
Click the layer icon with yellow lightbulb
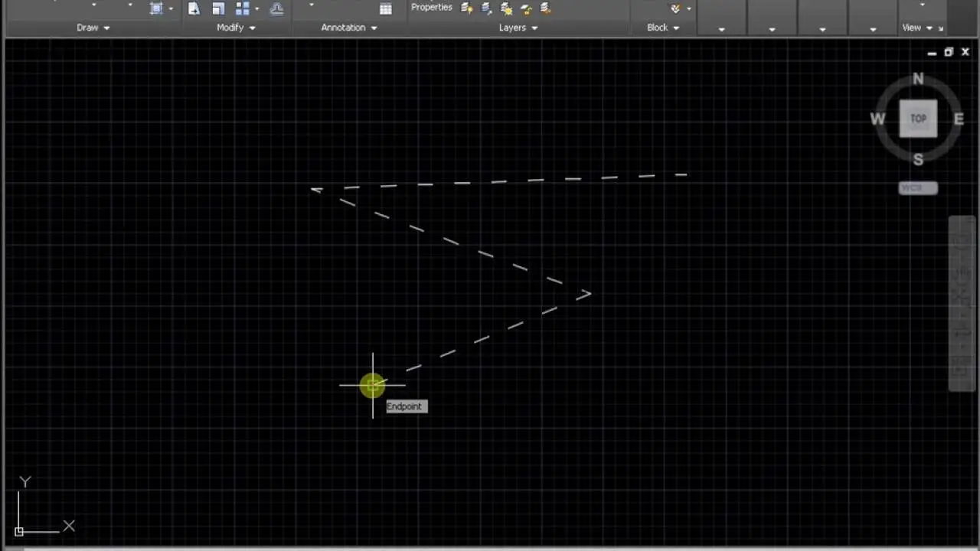(x=466, y=8)
